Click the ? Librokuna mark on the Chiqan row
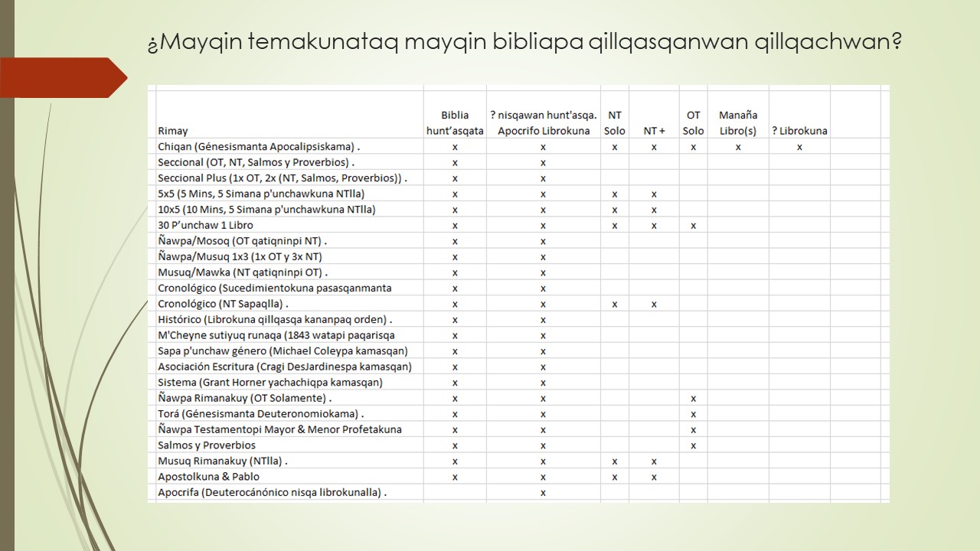The height and width of the screenshot is (551, 980). point(799,146)
